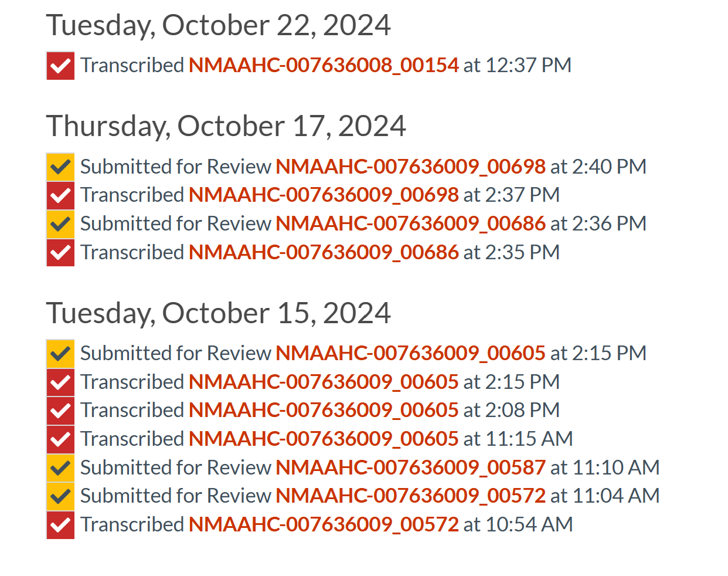Open NMAAHC-007636008_00154 transcribed at 12:37 PM

(324, 65)
